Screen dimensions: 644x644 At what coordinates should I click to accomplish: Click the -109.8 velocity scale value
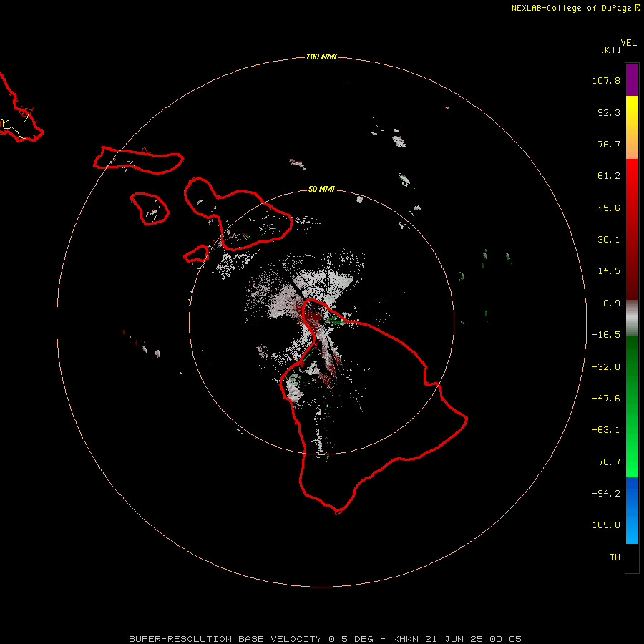click(x=603, y=525)
